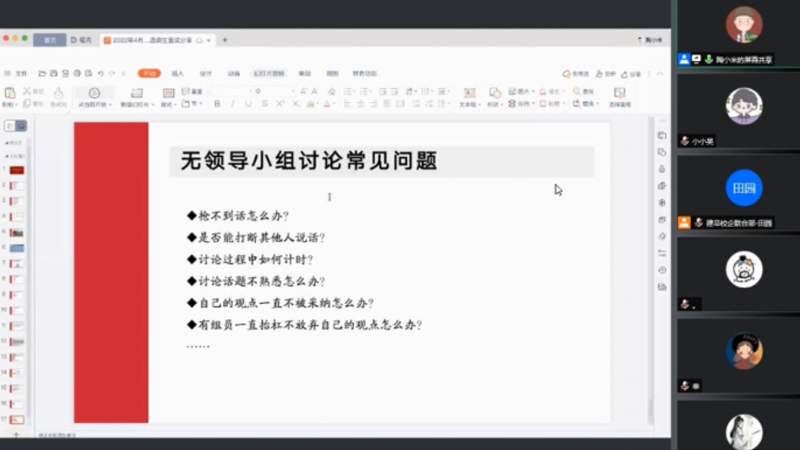
Task: Click the Collaborate button
Action: coord(606,74)
